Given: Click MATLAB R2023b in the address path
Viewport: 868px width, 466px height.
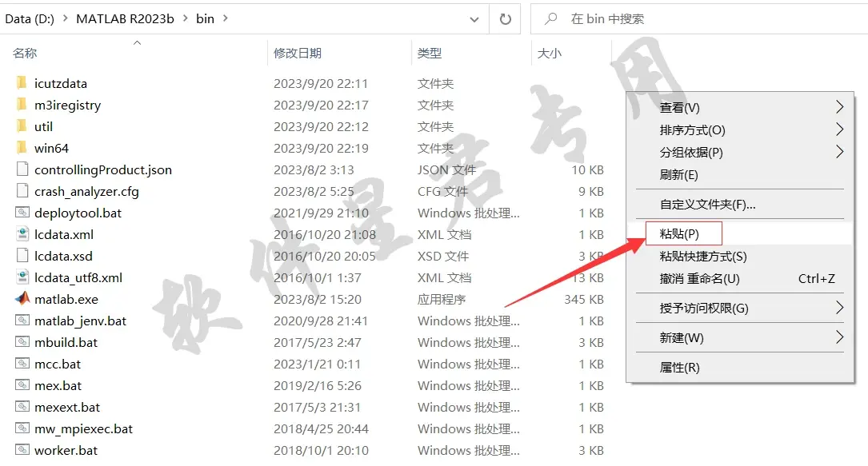Looking at the screenshot, I should [125, 19].
